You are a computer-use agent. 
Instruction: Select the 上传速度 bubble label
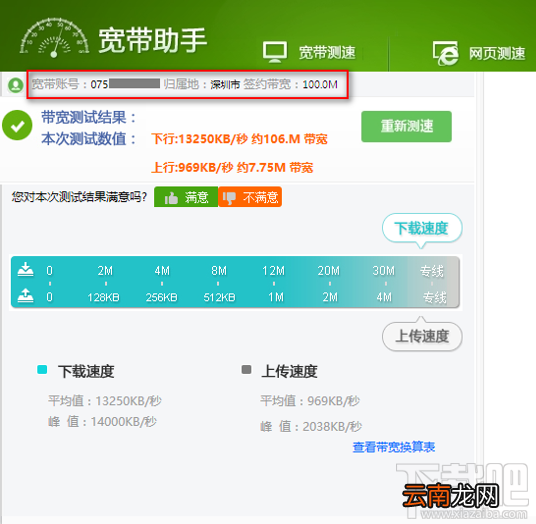422,336
